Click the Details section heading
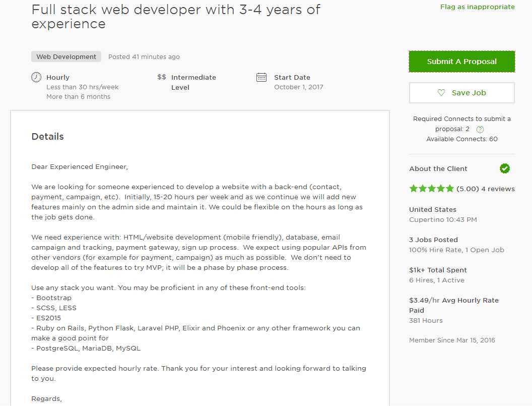 click(47, 137)
